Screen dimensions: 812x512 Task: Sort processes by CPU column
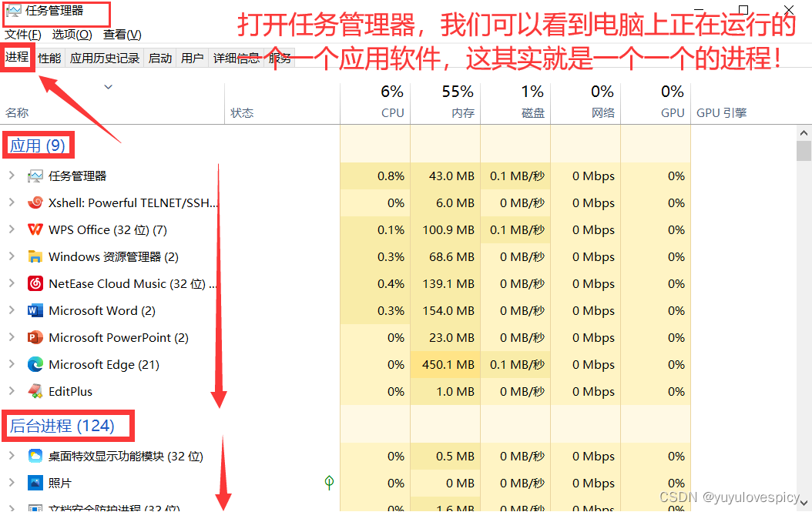[375, 103]
